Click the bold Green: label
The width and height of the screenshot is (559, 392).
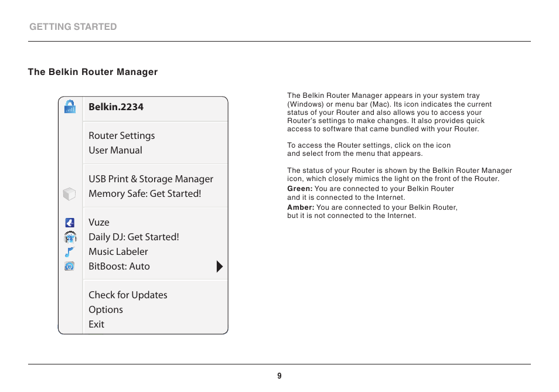click(x=300, y=189)
